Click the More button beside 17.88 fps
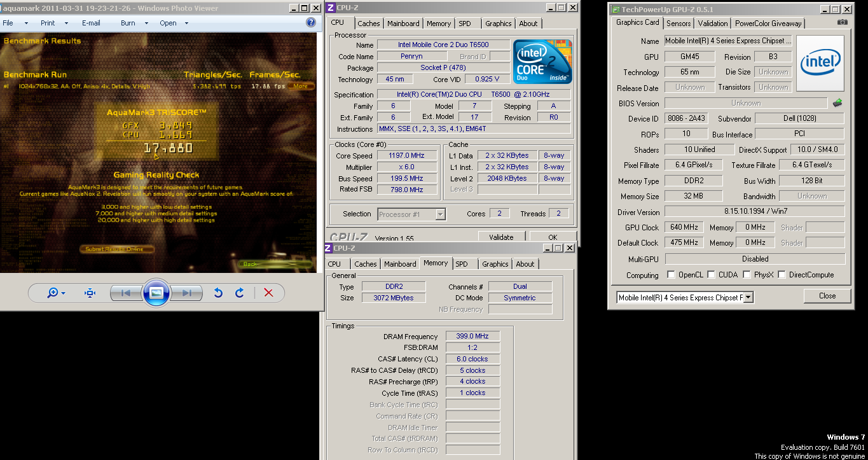 (x=301, y=86)
